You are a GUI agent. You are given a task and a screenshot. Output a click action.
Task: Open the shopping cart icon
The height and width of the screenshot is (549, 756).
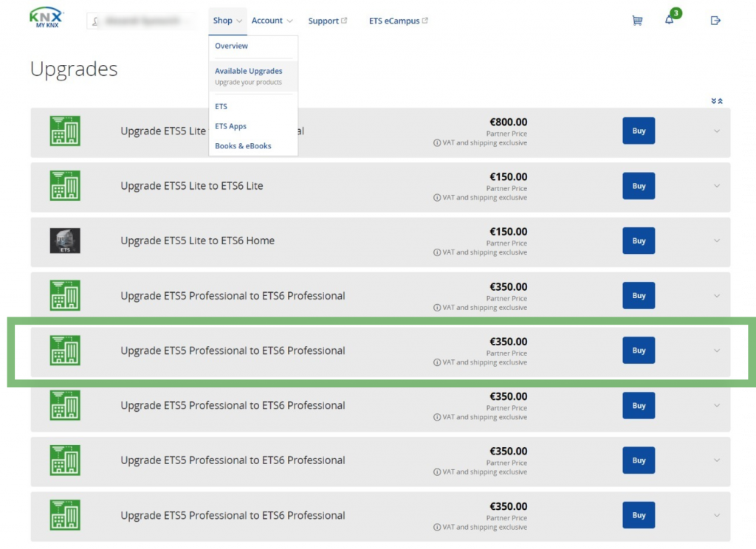(636, 21)
